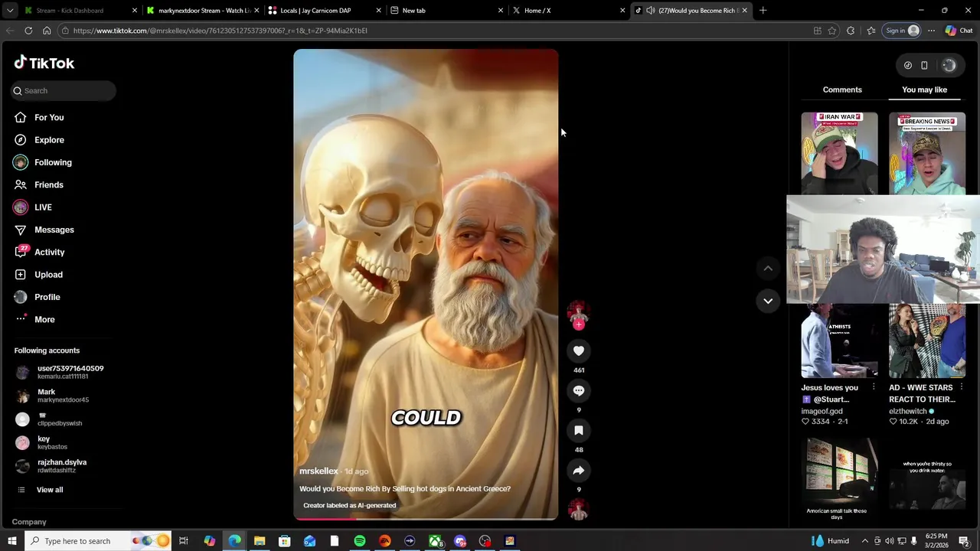The image size is (980, 551).
Task: Switch to Locals Jay Carnicom DAP tab
Action: coord(325,10)
